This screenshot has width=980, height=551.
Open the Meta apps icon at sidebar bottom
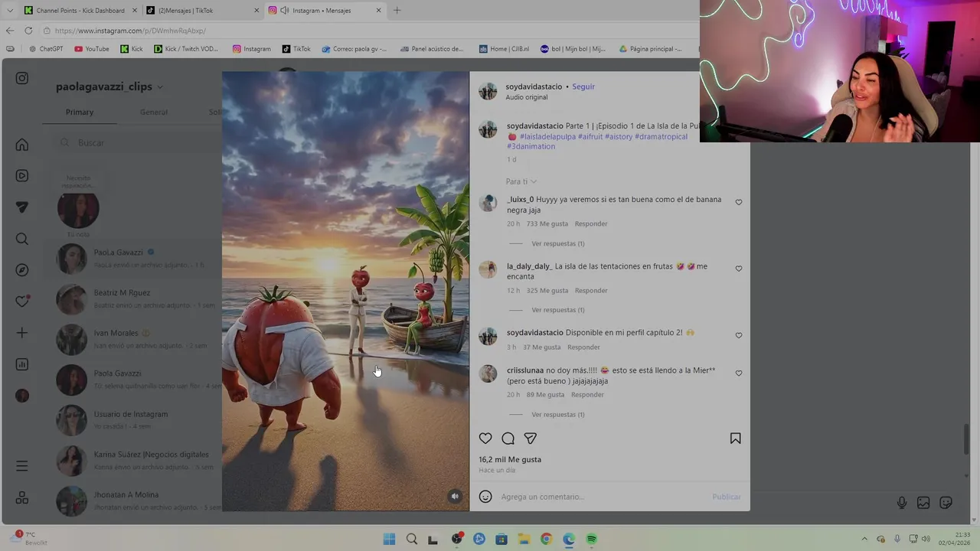(x=22, y=497)
